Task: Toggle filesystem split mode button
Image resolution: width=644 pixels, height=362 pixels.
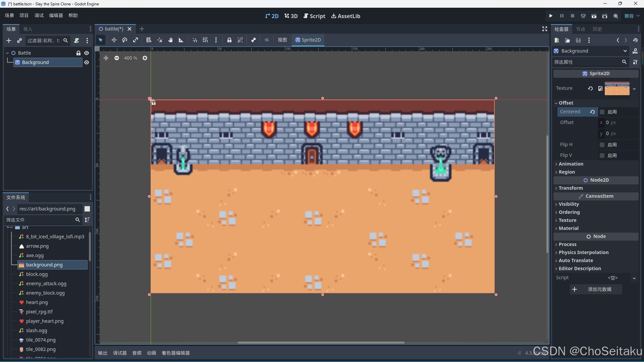Action: [87, 209]
